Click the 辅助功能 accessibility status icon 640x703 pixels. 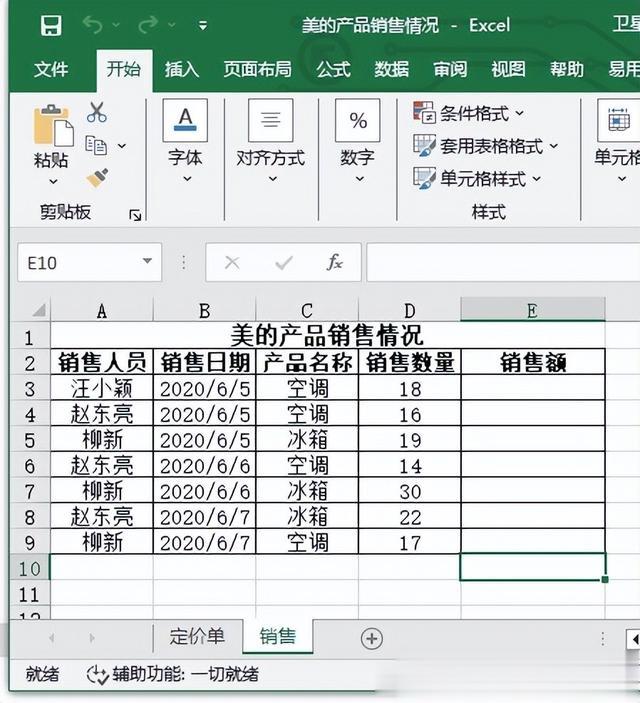(x=97, y=675)
